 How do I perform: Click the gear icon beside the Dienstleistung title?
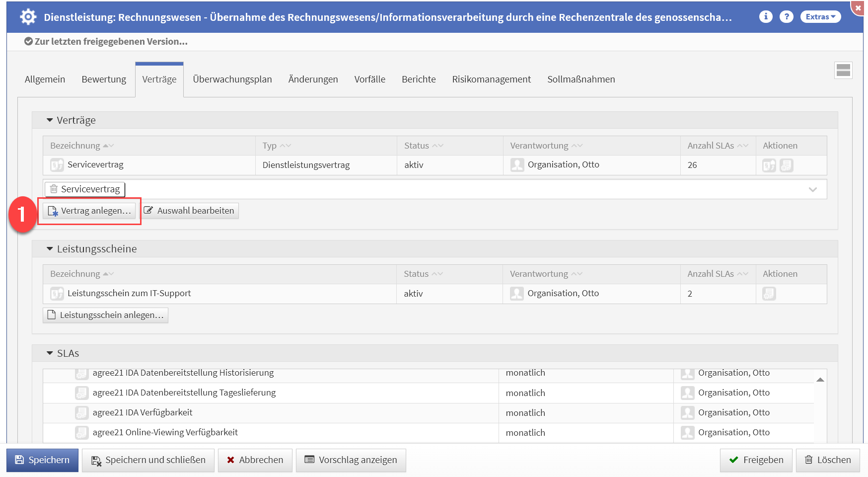(28, 17)
